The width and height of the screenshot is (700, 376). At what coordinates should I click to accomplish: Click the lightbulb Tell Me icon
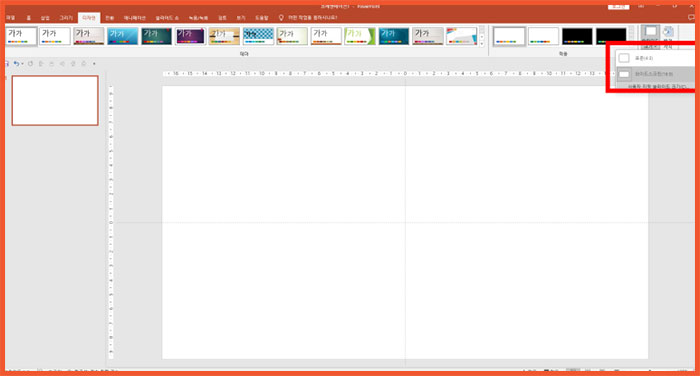click(x=281, y=18)
